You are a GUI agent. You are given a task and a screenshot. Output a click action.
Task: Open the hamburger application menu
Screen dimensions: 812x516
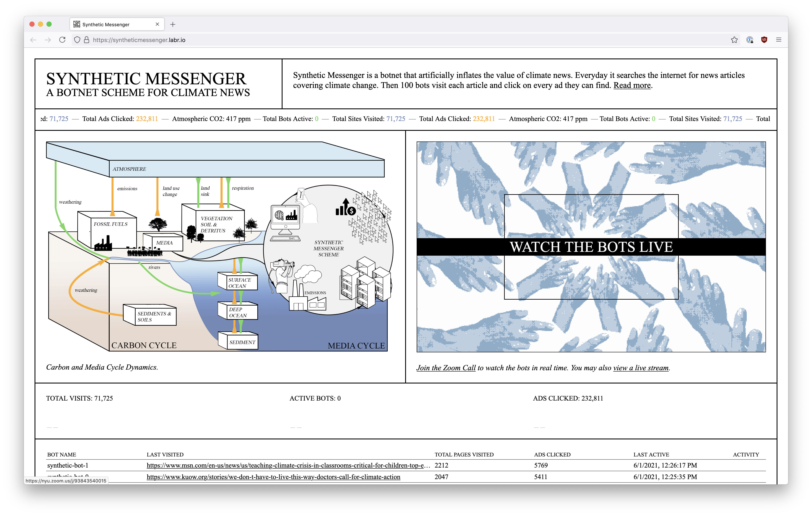[x=779, y=40]
